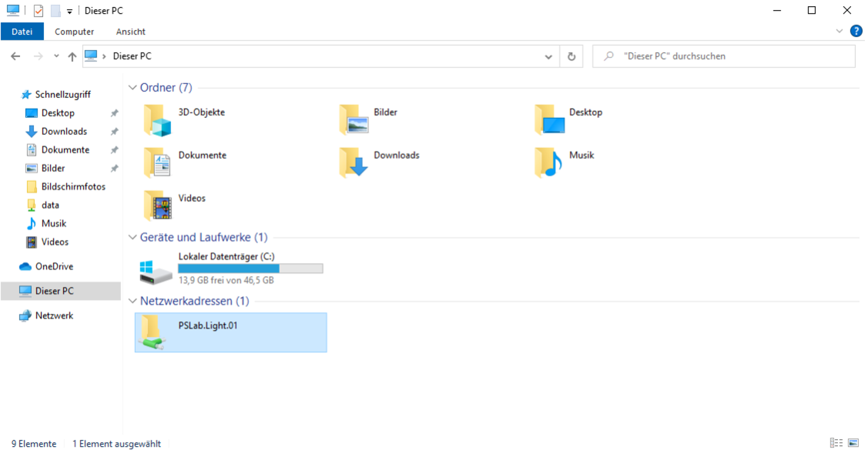The width and height of the screenshot is (868, 453).
Task: Click the Videos film icon in sidebar
Action: tap(31, 242)
